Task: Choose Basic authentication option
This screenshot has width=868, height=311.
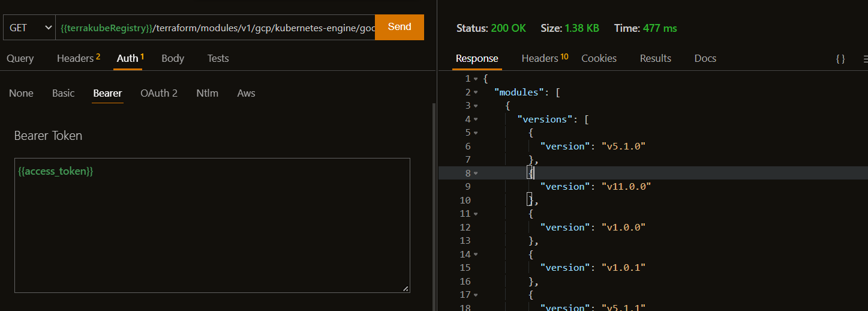Action: click(63, 93)
